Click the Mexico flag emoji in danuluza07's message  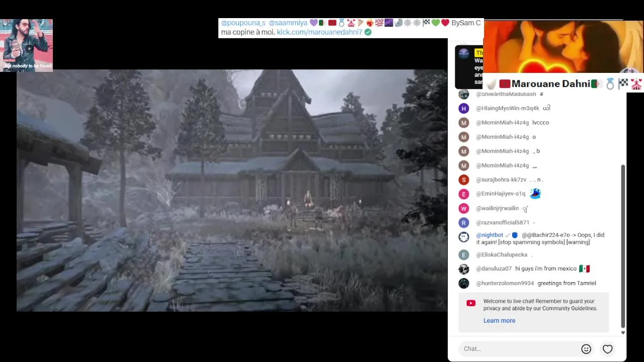[584, 268]
